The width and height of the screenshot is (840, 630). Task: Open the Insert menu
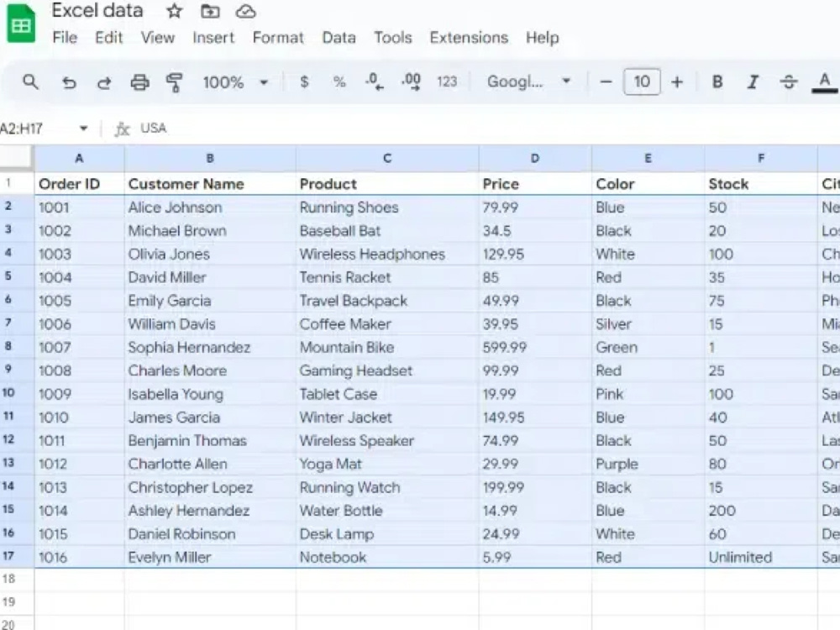click(x=213, y=38)
